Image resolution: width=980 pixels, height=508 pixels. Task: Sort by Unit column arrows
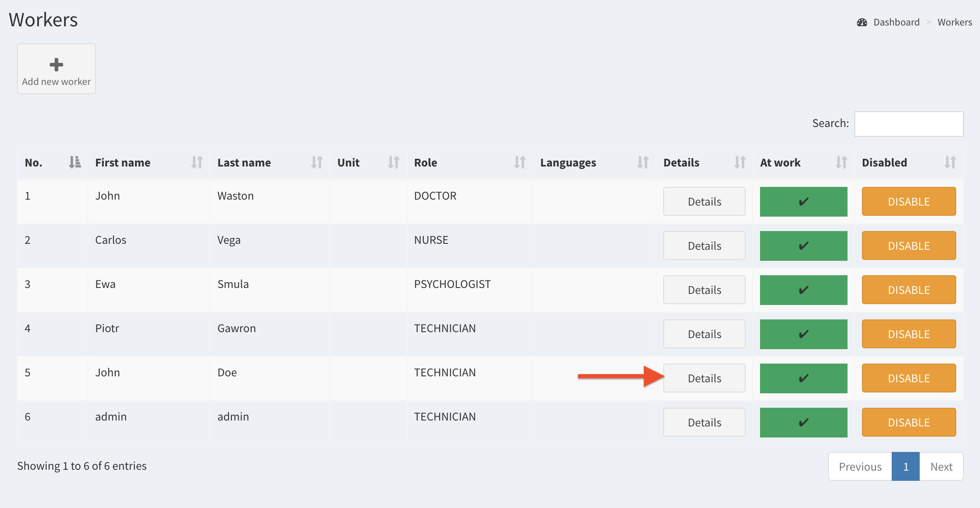393,162
